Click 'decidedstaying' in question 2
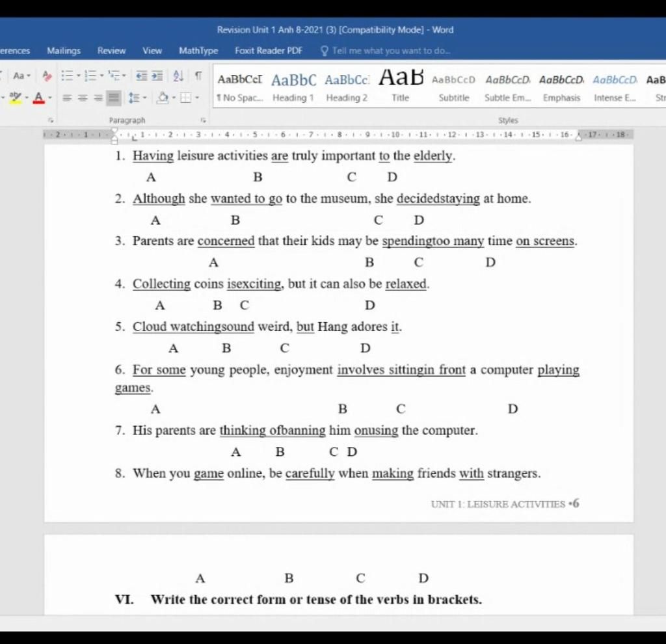The width and height of the screenshot is (666, 644). tap(438, 199)
